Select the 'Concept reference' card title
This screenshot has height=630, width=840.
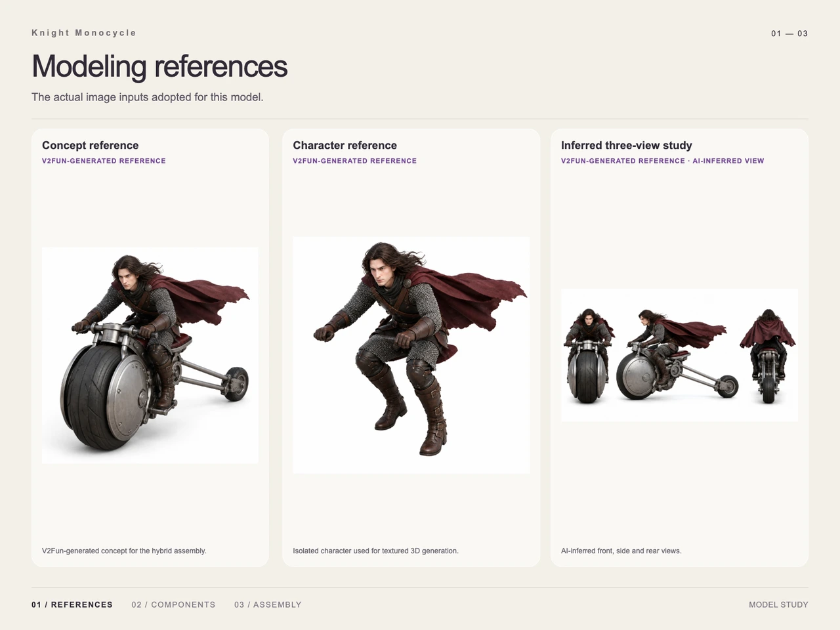click(x=91, y=146)
